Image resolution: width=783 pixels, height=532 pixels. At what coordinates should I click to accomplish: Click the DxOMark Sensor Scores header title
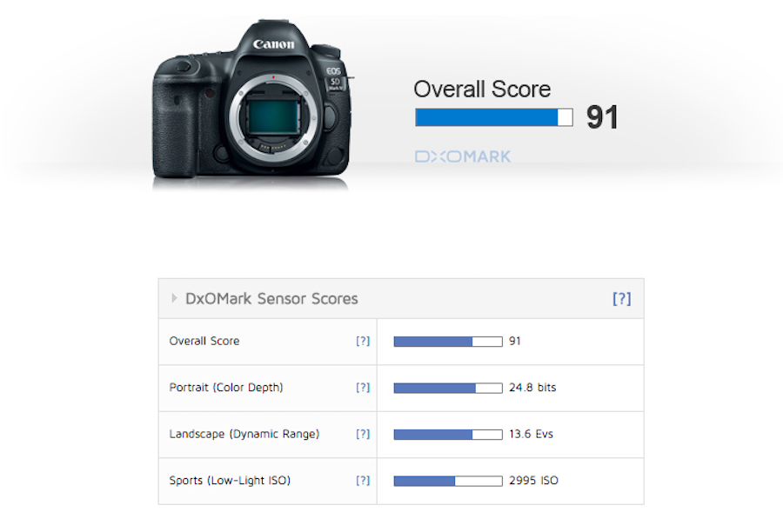click(x=271, y=298)
